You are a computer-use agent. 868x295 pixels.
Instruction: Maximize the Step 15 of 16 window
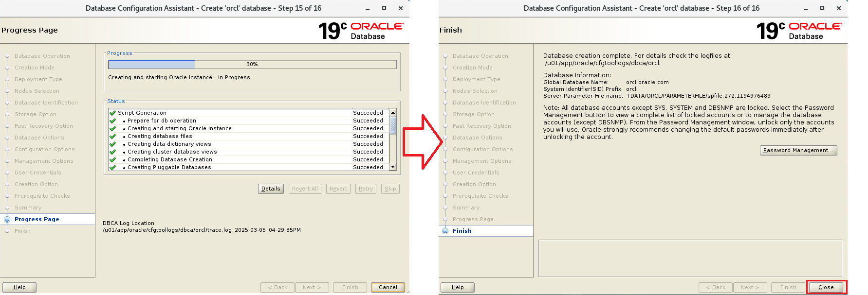384,8
